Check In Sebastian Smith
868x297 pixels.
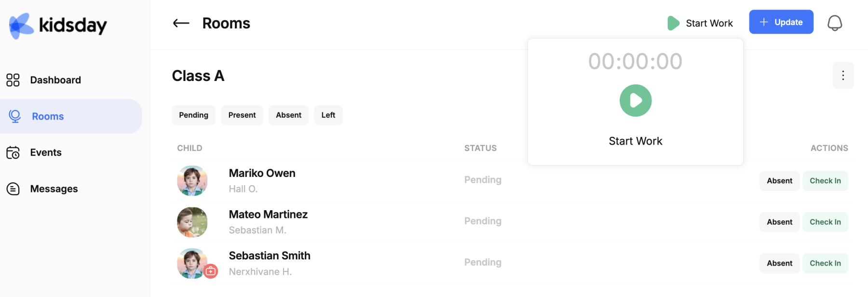825,263
